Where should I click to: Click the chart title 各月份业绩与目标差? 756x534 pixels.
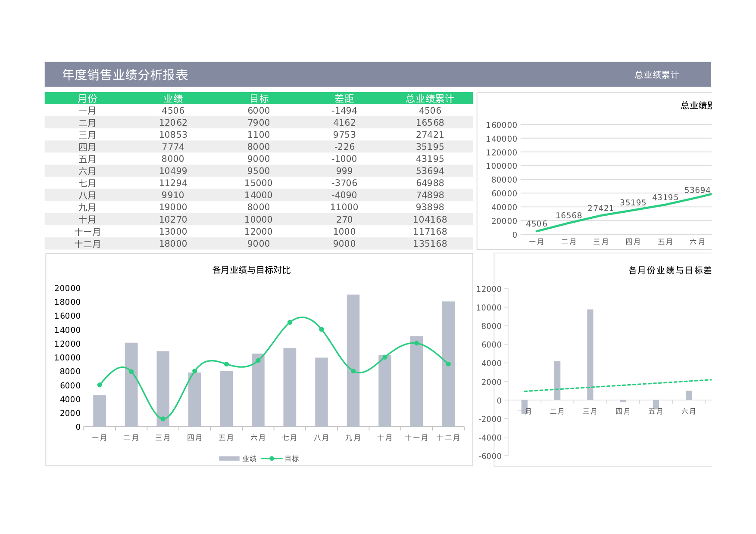[670, 270]
